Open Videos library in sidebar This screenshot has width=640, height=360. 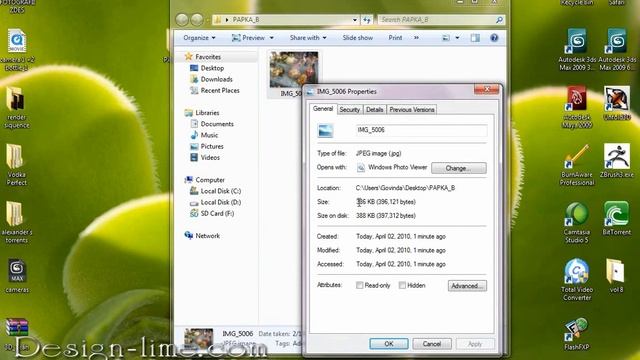pos(205,157)
